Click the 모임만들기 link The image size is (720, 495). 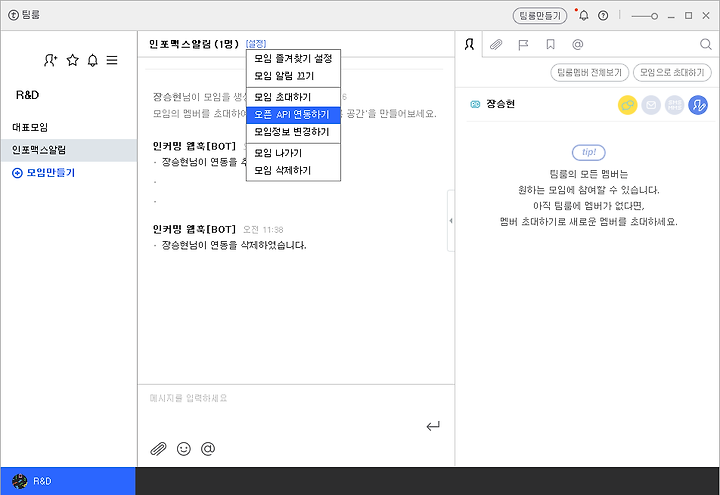tap(44, 173)
